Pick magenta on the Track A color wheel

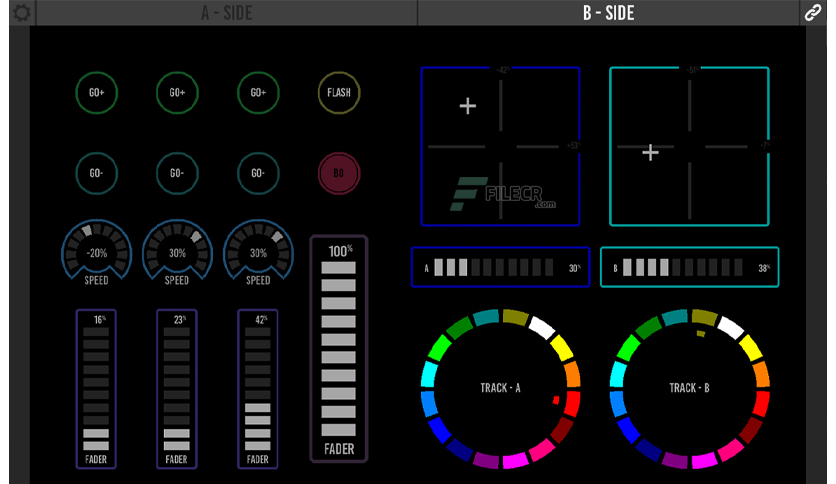pyautogui.click(x=515, y=459)
